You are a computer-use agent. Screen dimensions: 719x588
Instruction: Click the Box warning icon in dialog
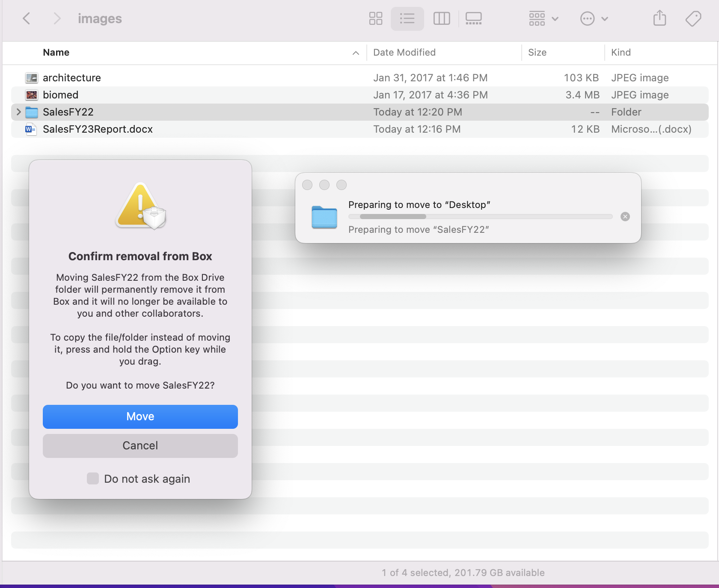(x=141, y=206)
